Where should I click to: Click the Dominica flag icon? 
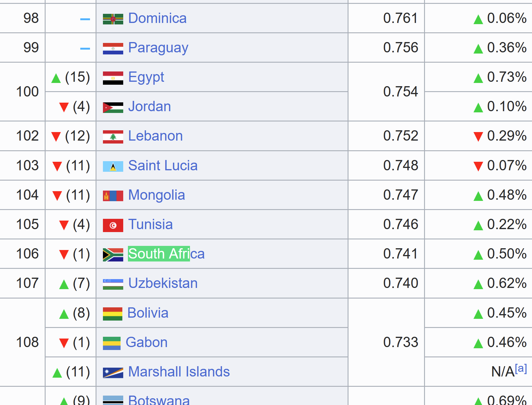point(113,19)
